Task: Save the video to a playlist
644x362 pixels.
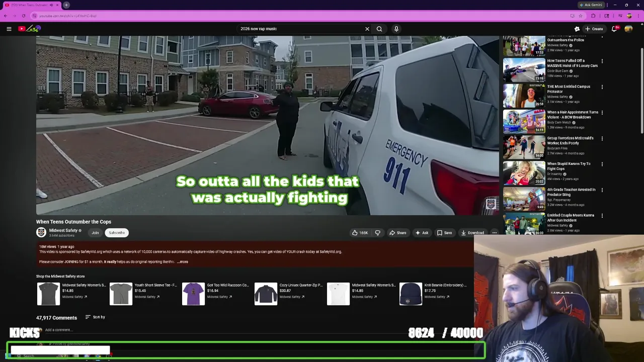Action: coord(444,233)
